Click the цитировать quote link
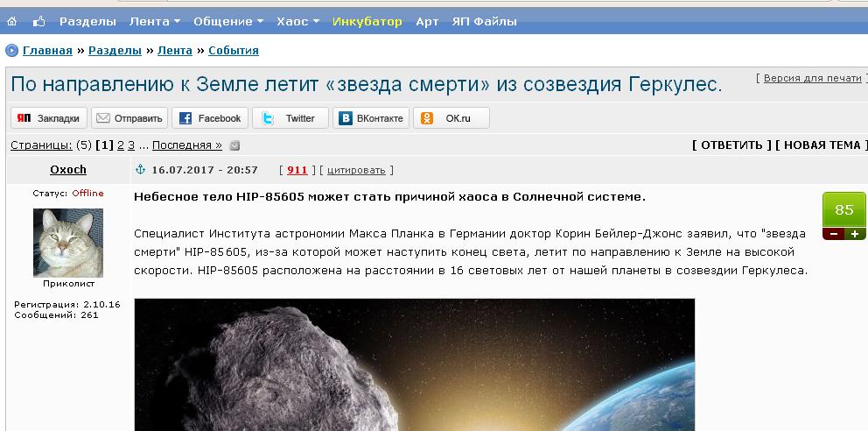Screen dimensions: 868x431 (x=356, y=170)
